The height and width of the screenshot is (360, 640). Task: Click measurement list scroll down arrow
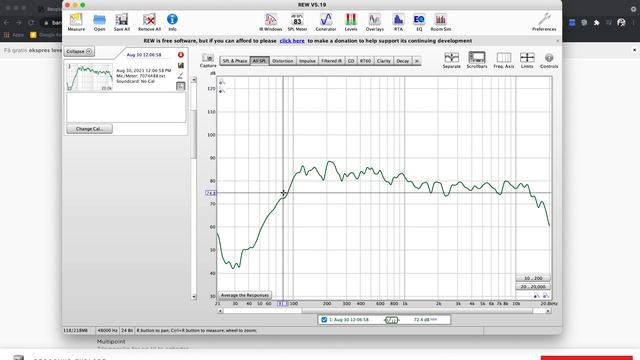pos(194,297)
